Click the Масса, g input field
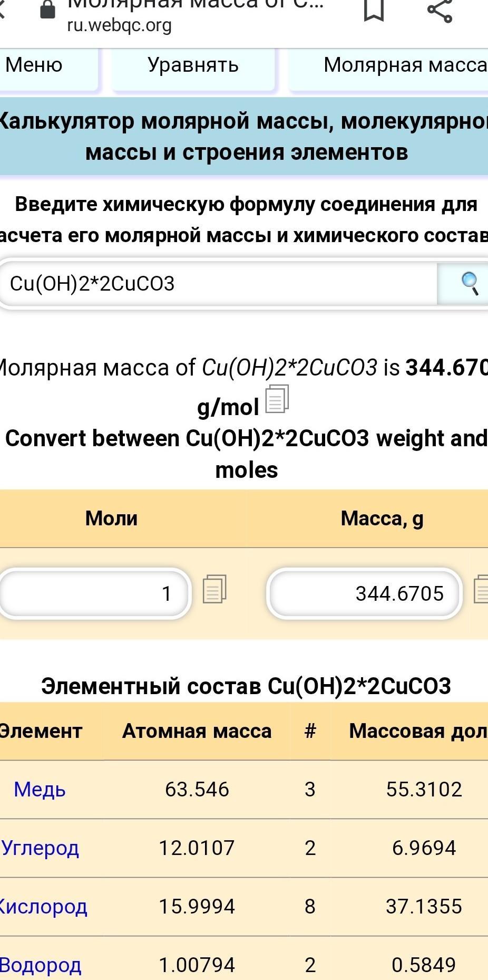Viewport: 488px width, 980px height. (x=365, y=593)
